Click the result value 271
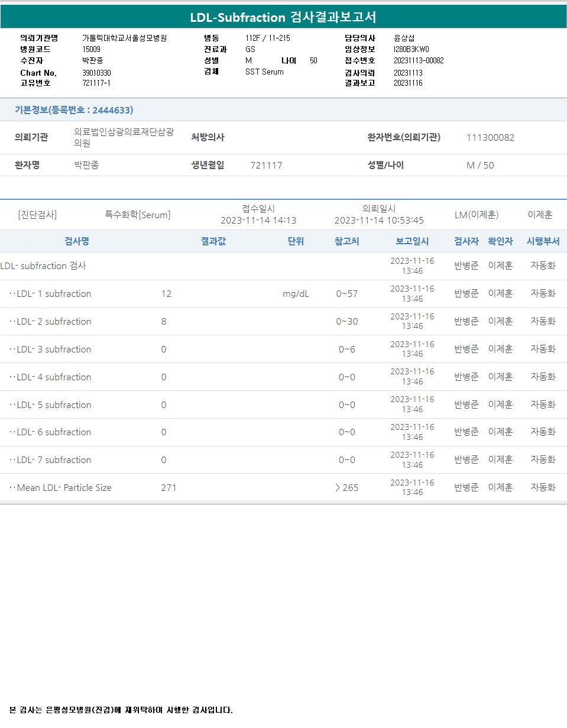Viewport: 567px width, 728px height. (169, 488)
